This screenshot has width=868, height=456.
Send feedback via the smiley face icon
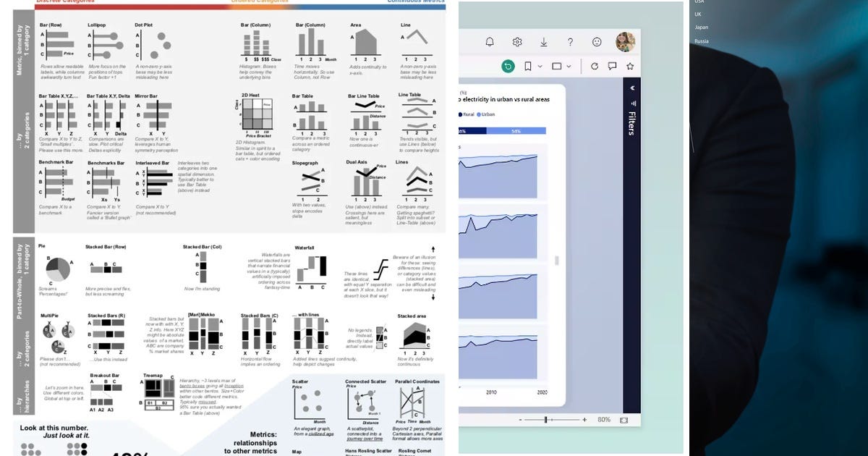pyautogui.click(x=597, y=42)
